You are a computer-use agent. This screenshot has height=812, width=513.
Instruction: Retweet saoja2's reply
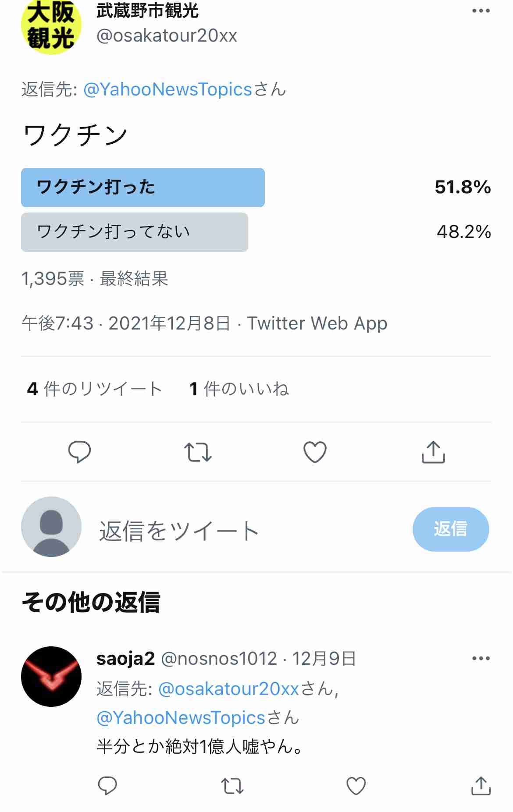coord(232,786)
